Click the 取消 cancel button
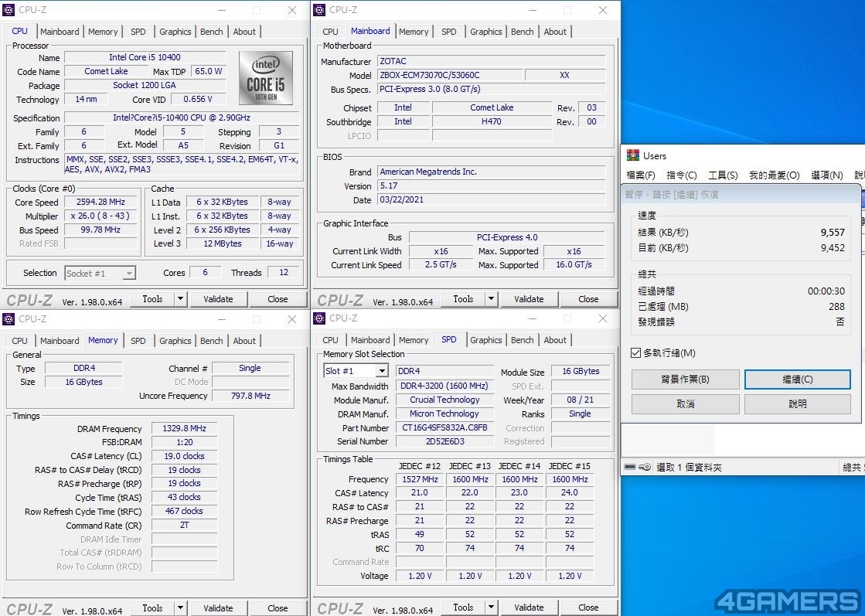Screen dimensions: 865x616 [685, 404]
